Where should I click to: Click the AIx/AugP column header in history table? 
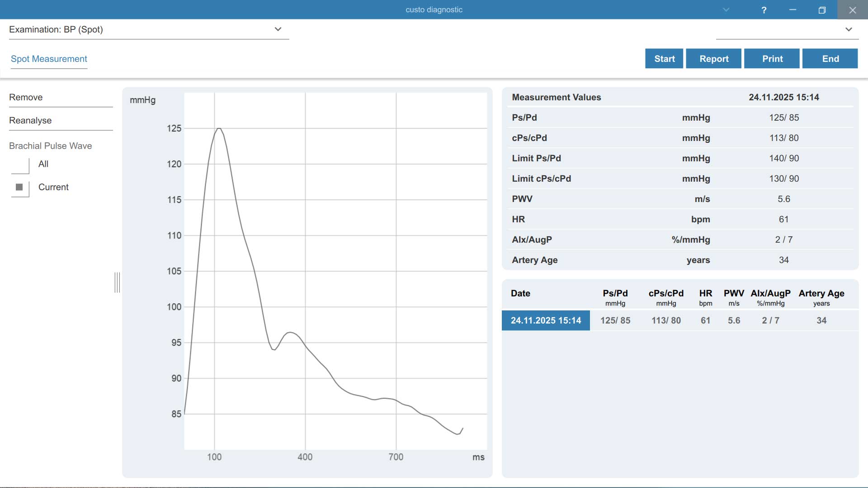pyautogui.click(x=770, y=297)
